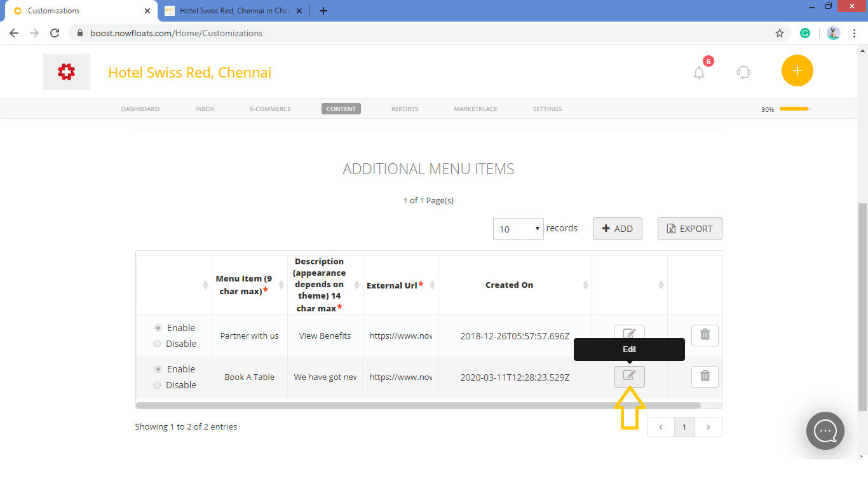Viewport: 868px width, 488px height.
Task: Click the notification bell icon
Action: 699,72
